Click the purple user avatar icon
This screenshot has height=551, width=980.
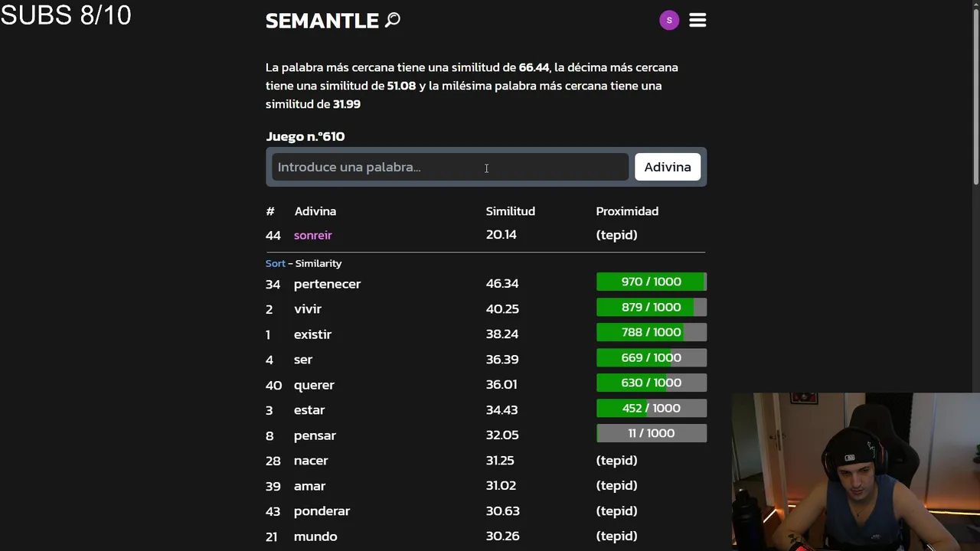(669, 21)
